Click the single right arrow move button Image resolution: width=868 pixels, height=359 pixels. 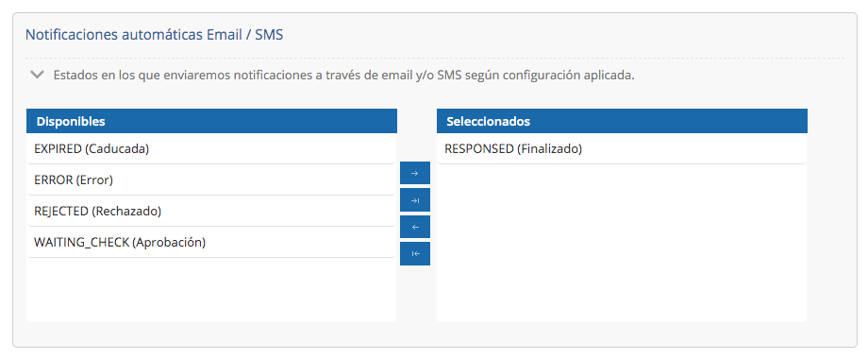coord(414,173)
